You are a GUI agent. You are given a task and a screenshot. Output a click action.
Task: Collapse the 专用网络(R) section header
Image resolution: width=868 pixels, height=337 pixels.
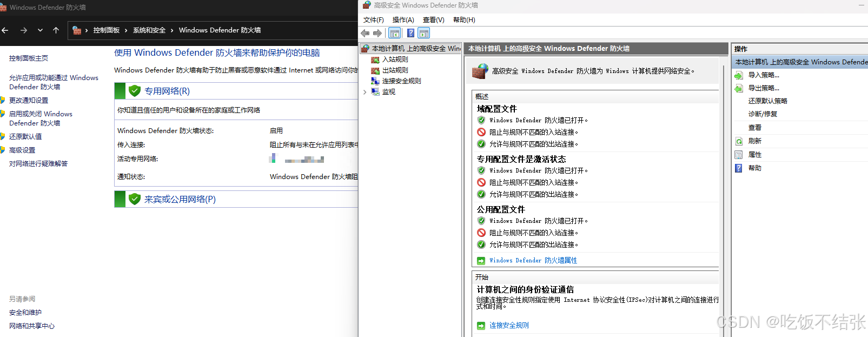tap(236, 91)
